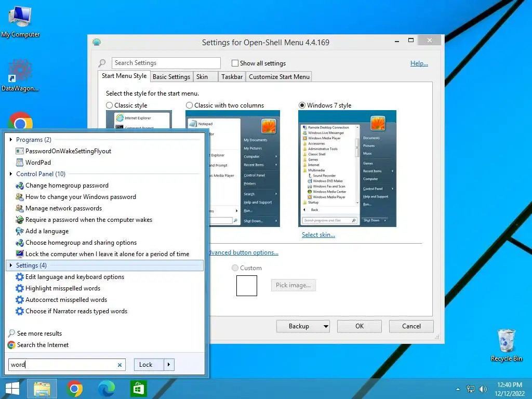This screenshot has height=399, width=532.
Task: Open PasswordOnWakeSettingFlyout search result
Action: coord(68,151)
